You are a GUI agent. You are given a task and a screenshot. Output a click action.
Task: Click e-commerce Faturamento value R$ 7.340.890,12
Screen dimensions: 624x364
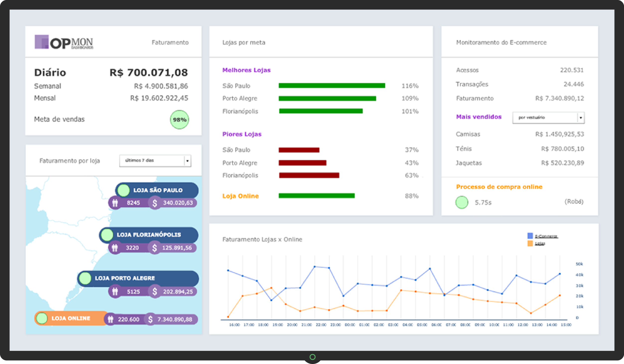(560, 98)
